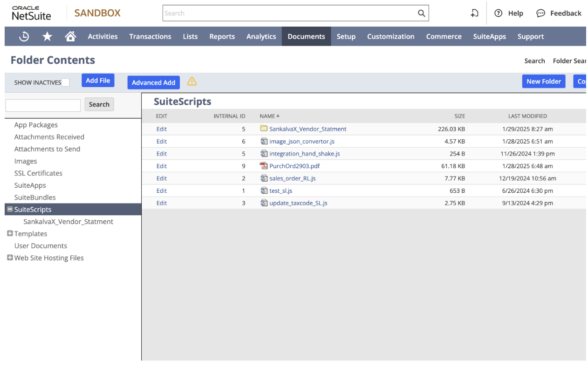Image resolution: width=588 pixels, height=368 pixels.
Task: Click the Feedback speech bubble icon
Action: 540,13
